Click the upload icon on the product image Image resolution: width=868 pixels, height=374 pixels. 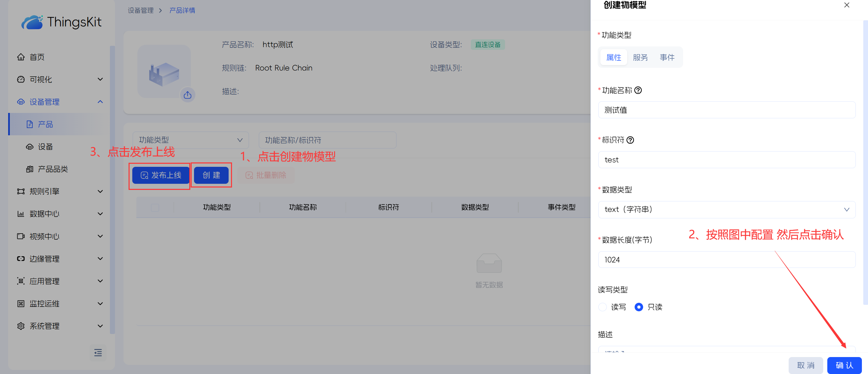pyautogui.click(x=187, y=95)
